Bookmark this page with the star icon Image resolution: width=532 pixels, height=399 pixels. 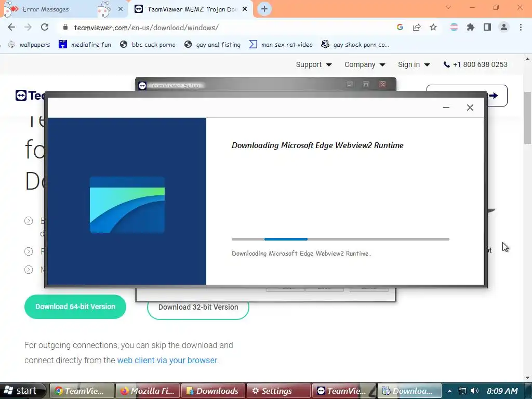point(433,28)
